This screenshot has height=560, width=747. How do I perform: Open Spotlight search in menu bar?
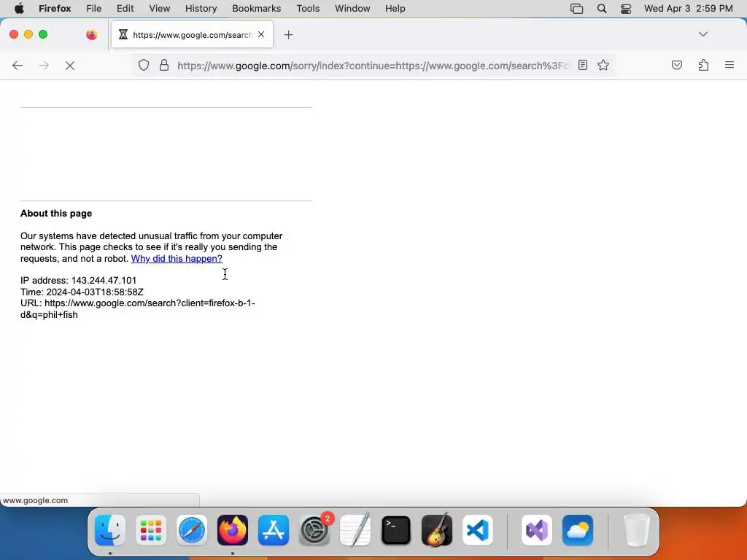602,9
